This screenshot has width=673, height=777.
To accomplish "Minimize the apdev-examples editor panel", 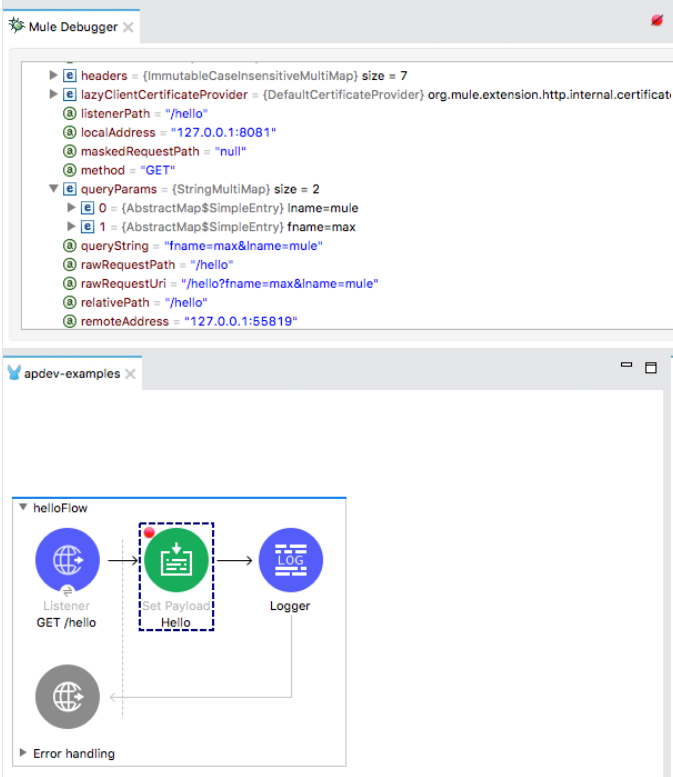I will pyautogui.click(x=626, y=365).
